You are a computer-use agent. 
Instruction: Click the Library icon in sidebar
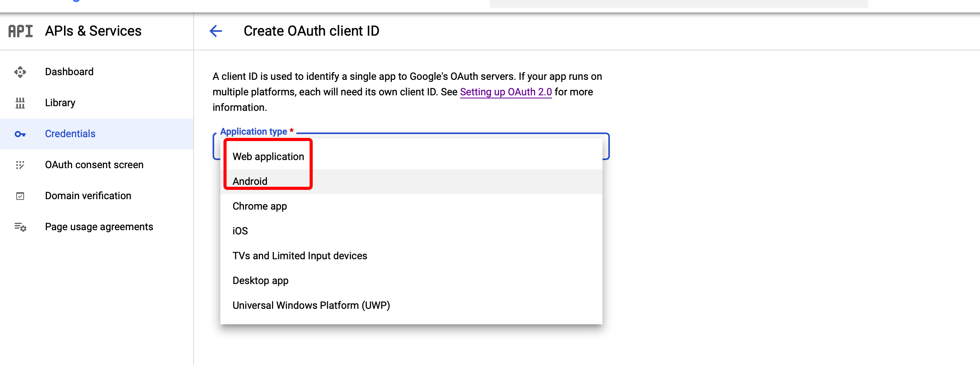[x=20, y=103]
